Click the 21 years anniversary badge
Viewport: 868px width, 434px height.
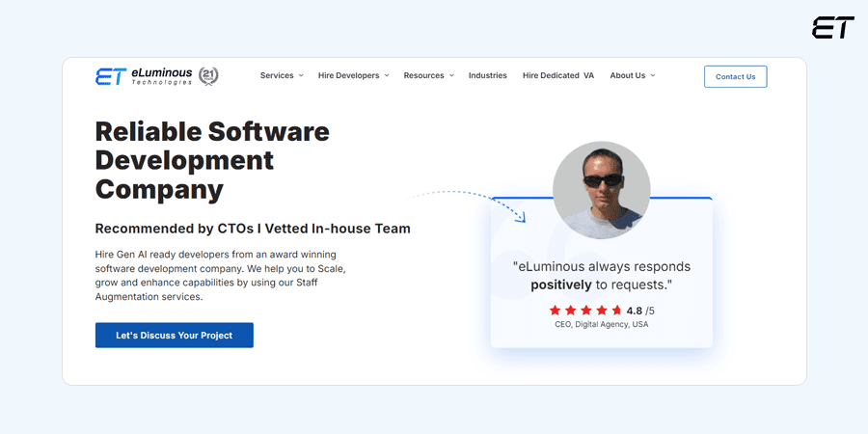tap(208, 76)
